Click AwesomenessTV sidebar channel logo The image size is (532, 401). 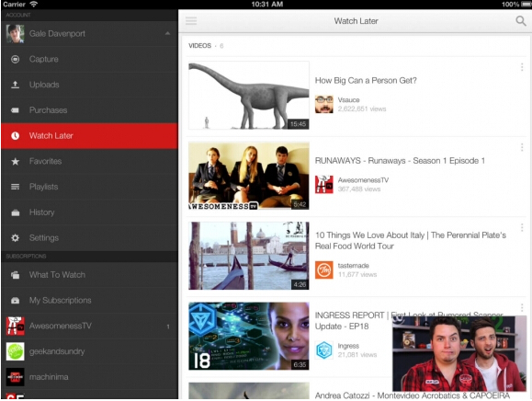[16, 326]
